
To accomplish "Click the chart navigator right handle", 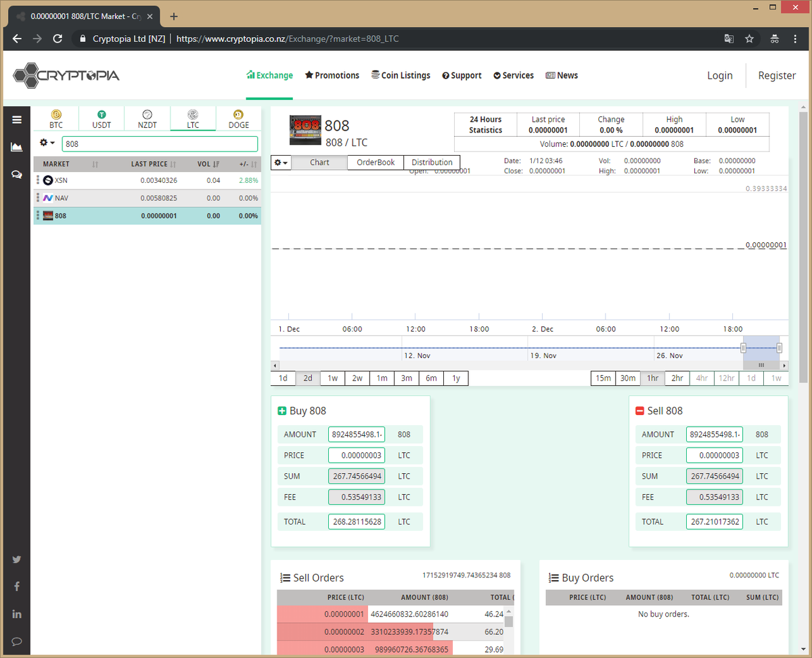I will click(x=780, y=348).
